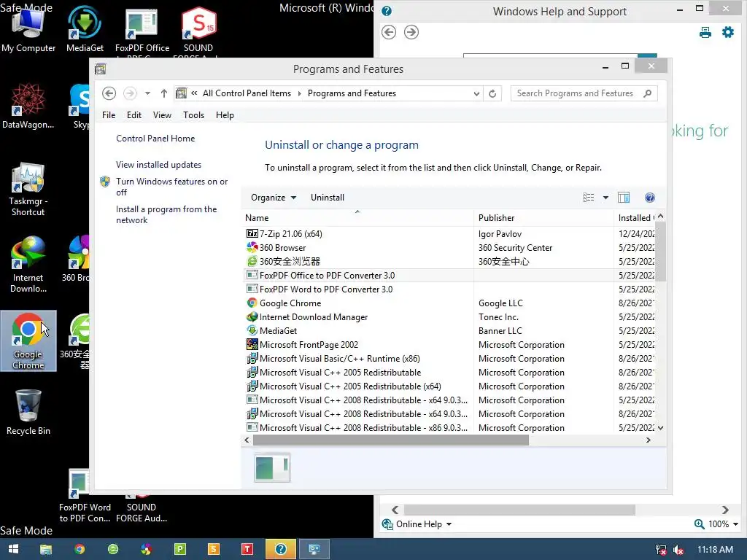Image resolution: width=747 pixels, height=560 pixels.
Task: Open the Recycle Bin
Action: pos(28,413)
